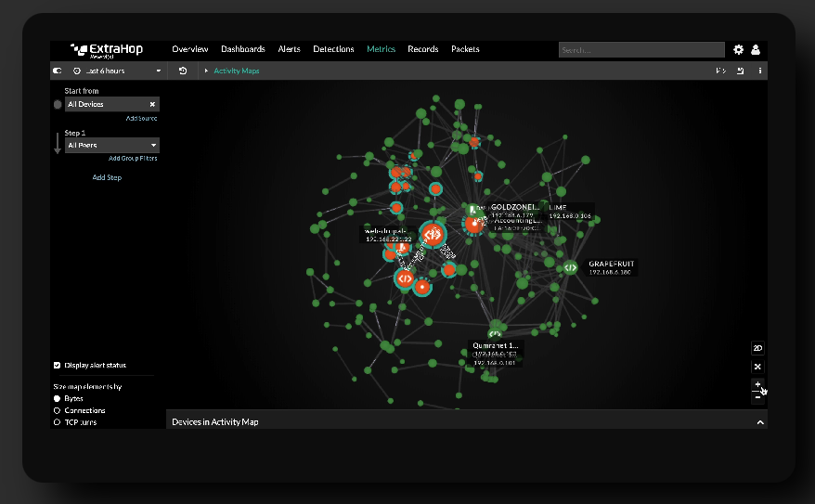Screen dimensions: 815x504
Task: Open the All Peers dropdown
Action: pos(112,145)
